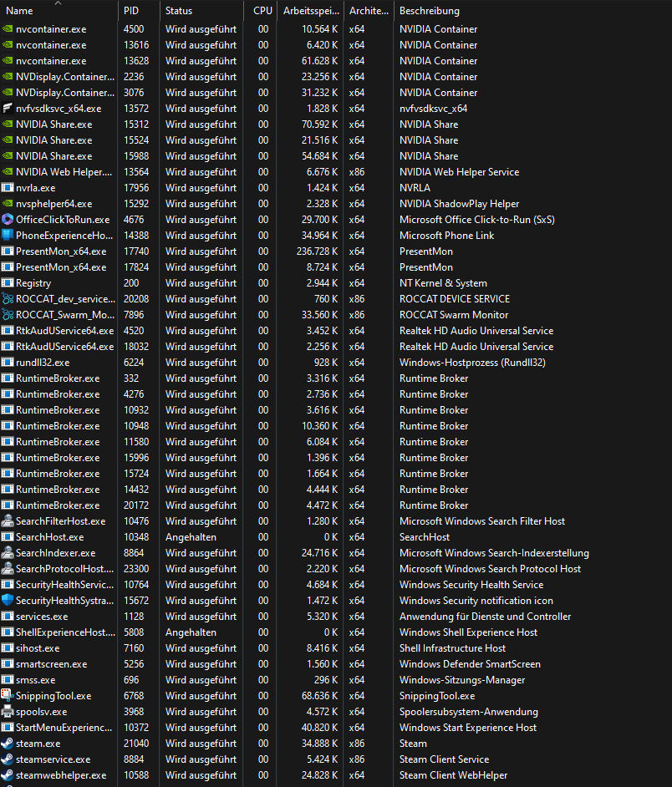
Task: Click the Windows Defender SmartScreen description
Action: coord(470,664)
